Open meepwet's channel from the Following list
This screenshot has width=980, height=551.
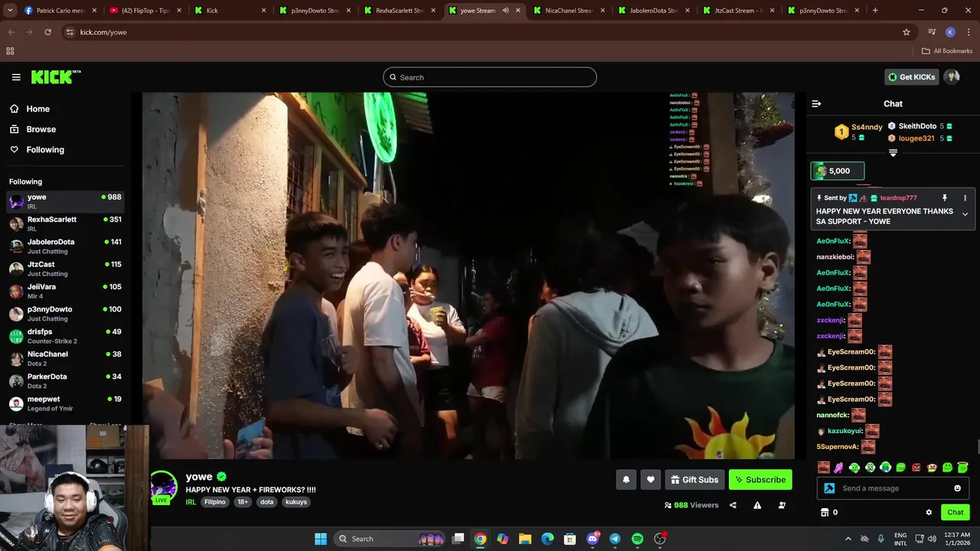point(65,403)
